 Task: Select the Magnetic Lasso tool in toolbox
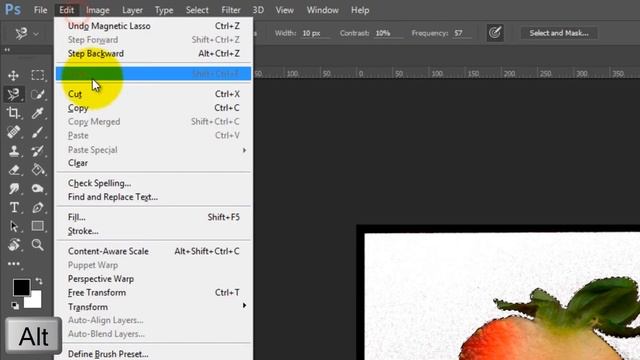click(x=13, y=94)
